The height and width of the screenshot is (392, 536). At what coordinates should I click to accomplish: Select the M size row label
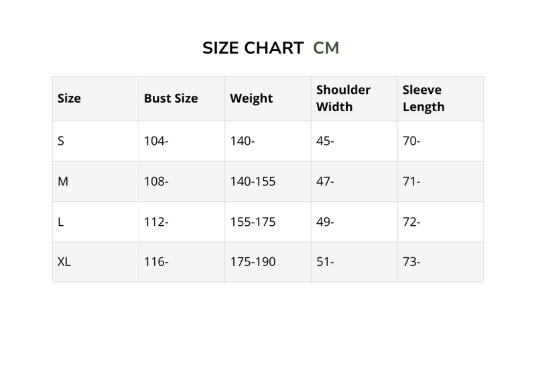tap(63, 182)
